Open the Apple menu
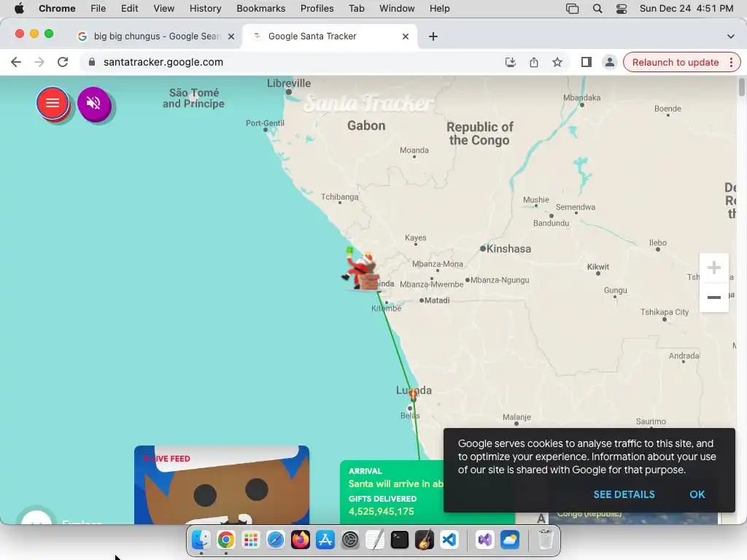The height and width of the screenshot is (560, 747). point(19,9)
